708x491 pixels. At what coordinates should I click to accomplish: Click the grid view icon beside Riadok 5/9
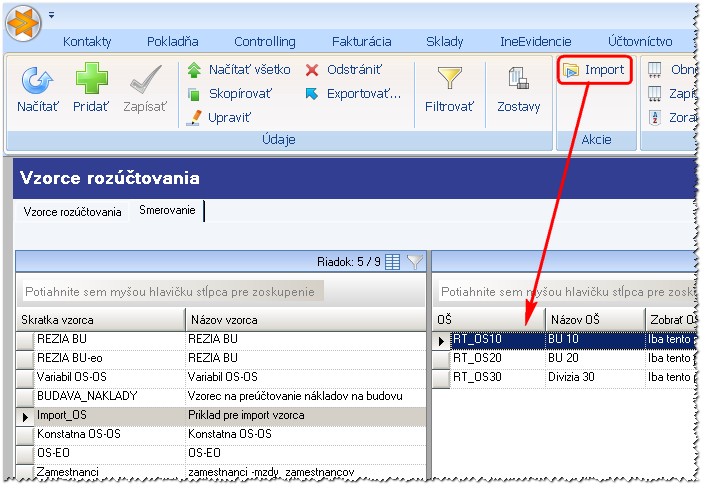click(x=392, y=262)
